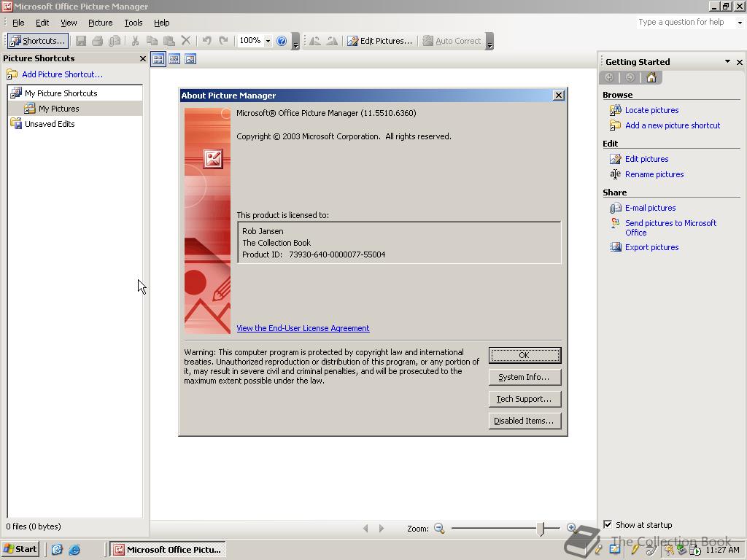Click the next picture arrow
Image resolution: width=747 pixels, height=560 pixels.
click(x=381, y=528)
